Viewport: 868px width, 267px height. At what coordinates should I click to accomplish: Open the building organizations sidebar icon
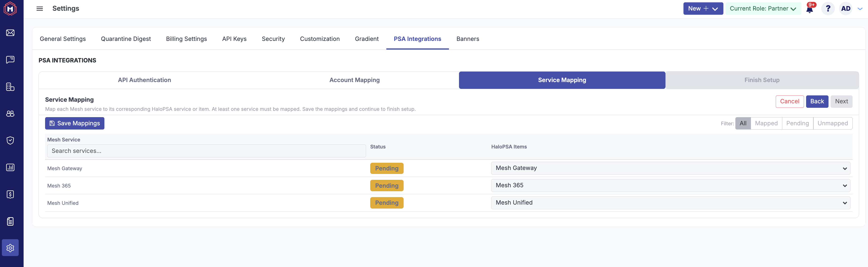pyautogui.click(x=11, y=87)
